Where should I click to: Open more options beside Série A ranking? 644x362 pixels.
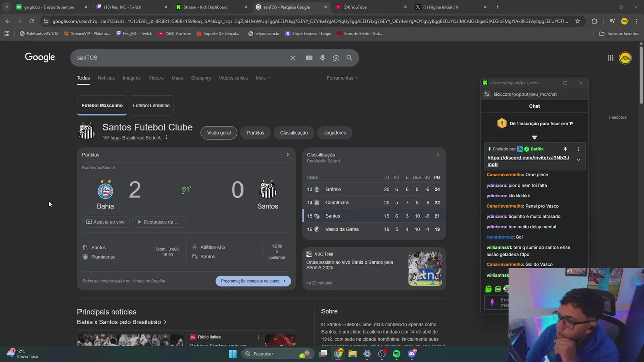coord(166,138)
